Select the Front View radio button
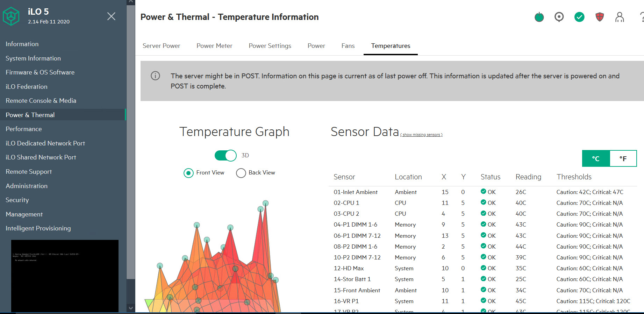This screenshot has height=314, width=644. [188, 173]
